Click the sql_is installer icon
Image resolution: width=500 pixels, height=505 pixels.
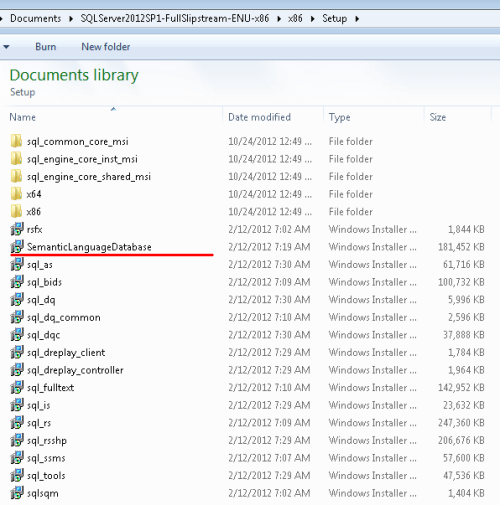click(x=17, y=405)
